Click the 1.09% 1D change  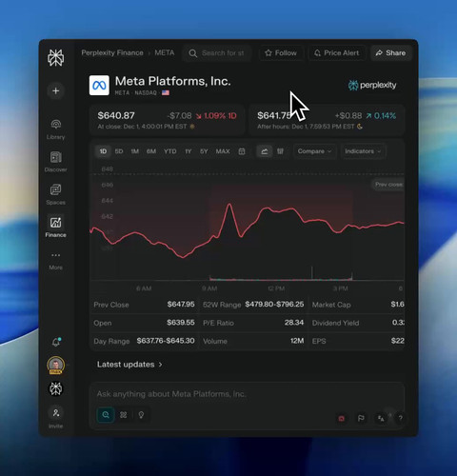(x=216, y=116)
